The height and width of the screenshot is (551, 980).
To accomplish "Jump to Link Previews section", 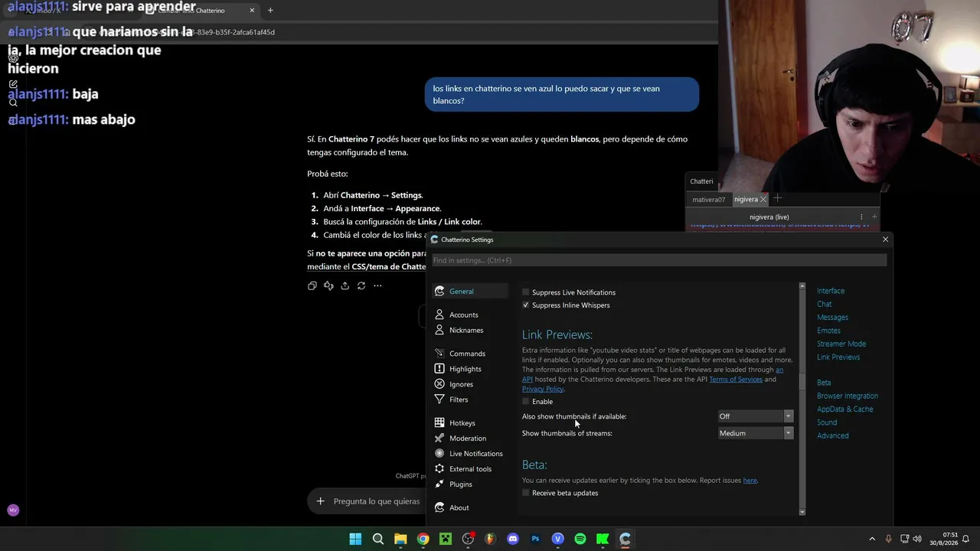I will (x=838, y=357).
